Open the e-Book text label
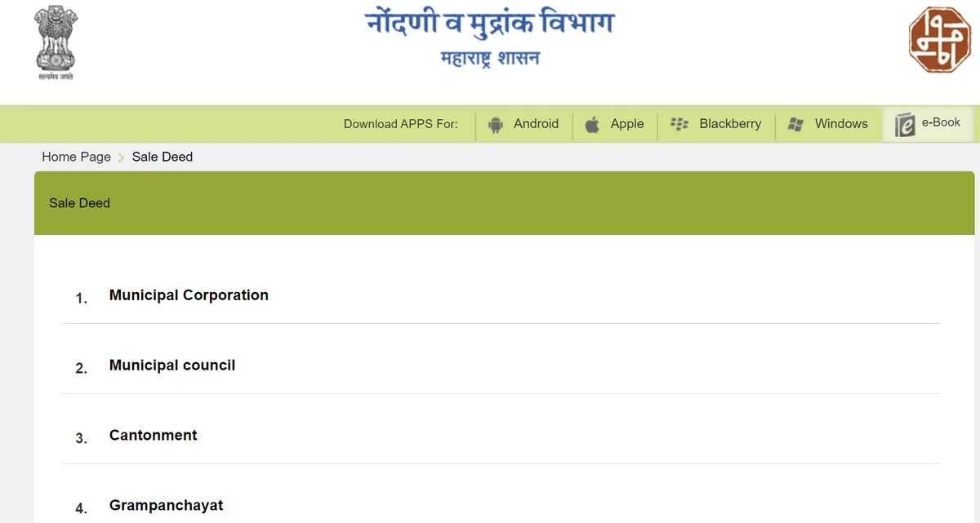 point(941,122)
